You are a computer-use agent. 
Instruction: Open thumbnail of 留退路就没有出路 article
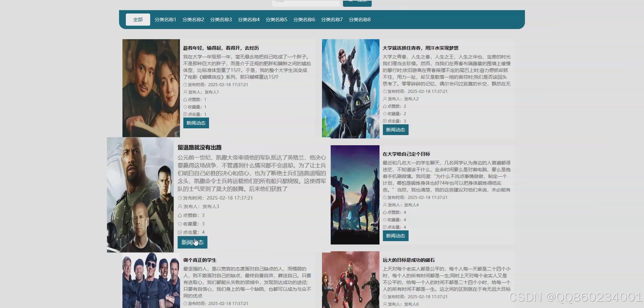140,195
